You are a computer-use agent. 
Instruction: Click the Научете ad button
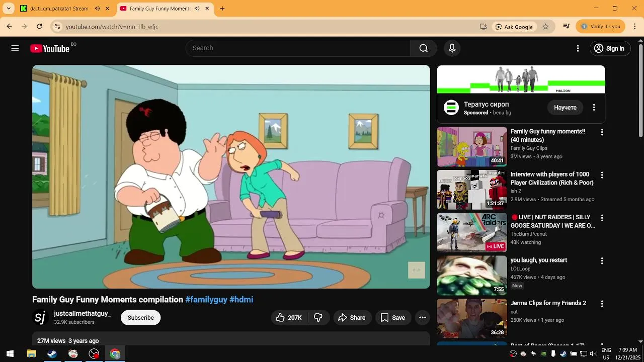click(x=565, y=108)
